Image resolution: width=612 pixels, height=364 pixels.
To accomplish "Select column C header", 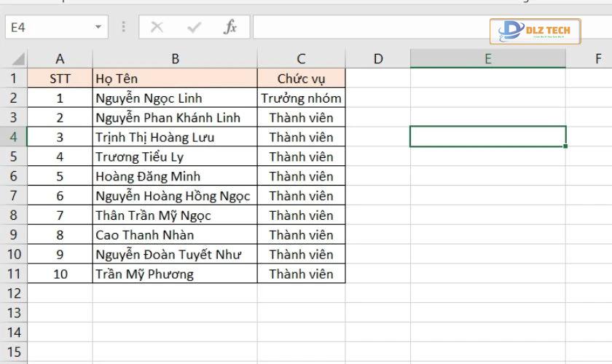I will (302, 59).
